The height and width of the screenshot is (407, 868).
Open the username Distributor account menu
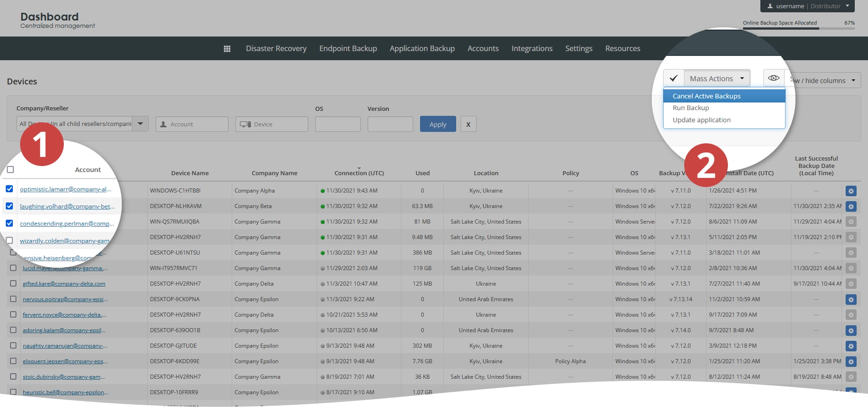pyautogui.click(x=807, y=6)
